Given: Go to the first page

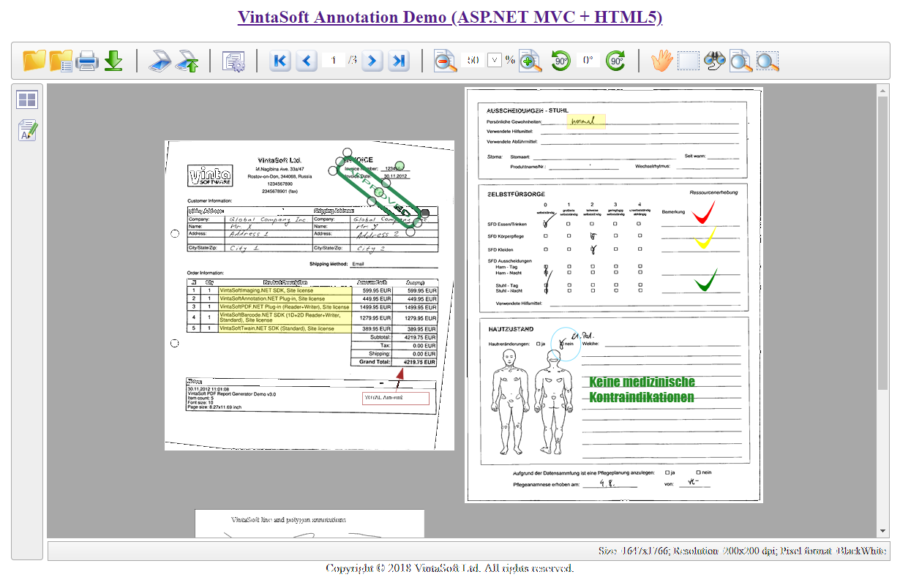Looking at the screenshot, I should [279, 61].
